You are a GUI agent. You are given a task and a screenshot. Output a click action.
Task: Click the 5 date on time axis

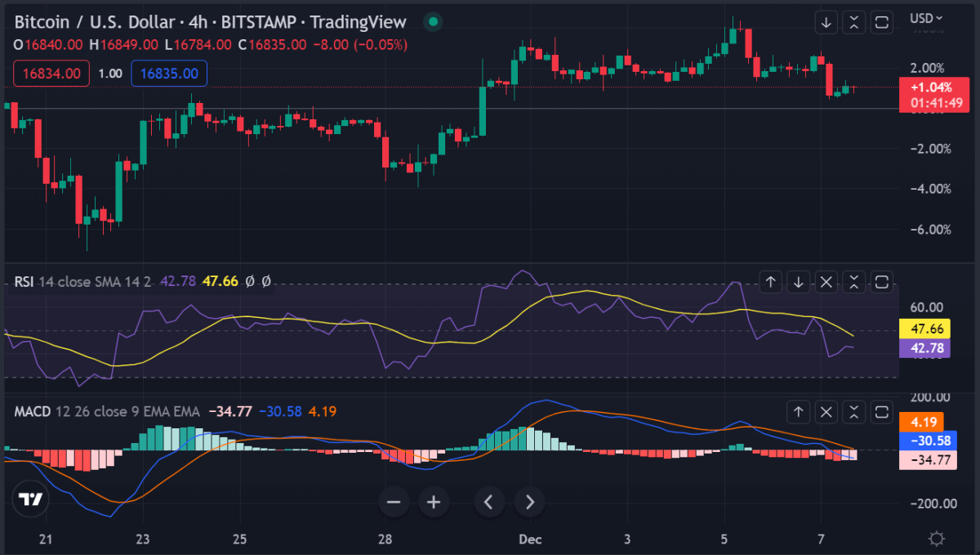click(x=724, y=539)
